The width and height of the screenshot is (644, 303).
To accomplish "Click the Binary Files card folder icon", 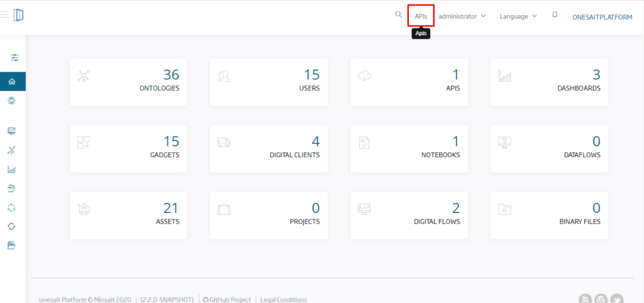I will point(505,209).
